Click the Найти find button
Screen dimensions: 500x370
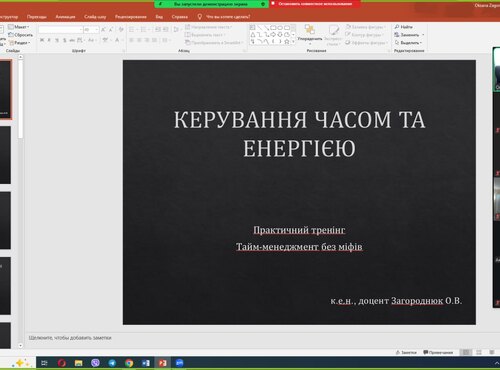(x=404, y=27)
